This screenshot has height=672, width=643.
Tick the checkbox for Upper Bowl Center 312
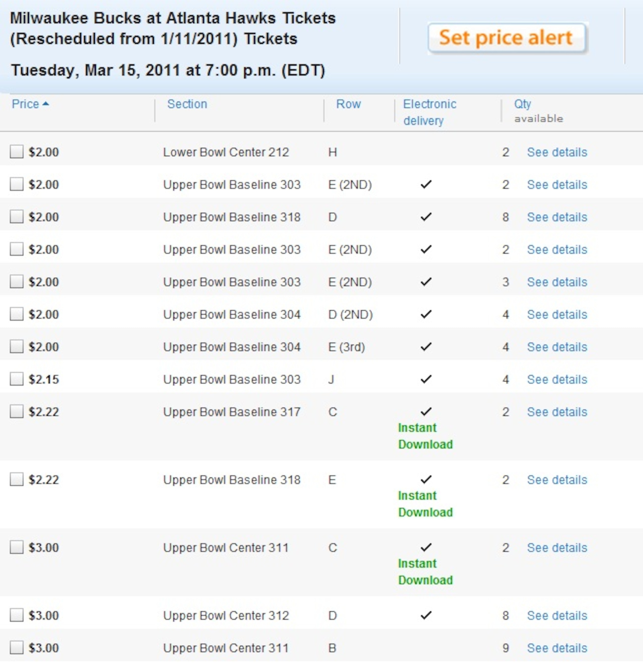pos(17,615)
